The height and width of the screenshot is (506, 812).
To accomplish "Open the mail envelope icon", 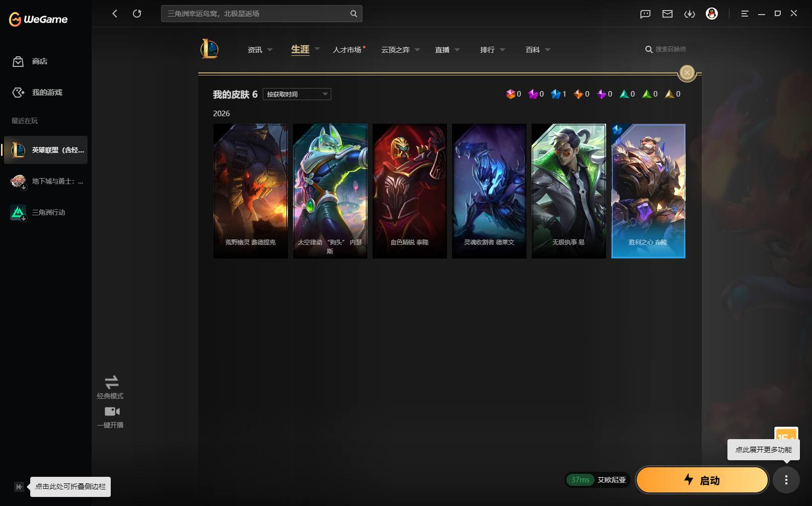I will coord(668,14).
